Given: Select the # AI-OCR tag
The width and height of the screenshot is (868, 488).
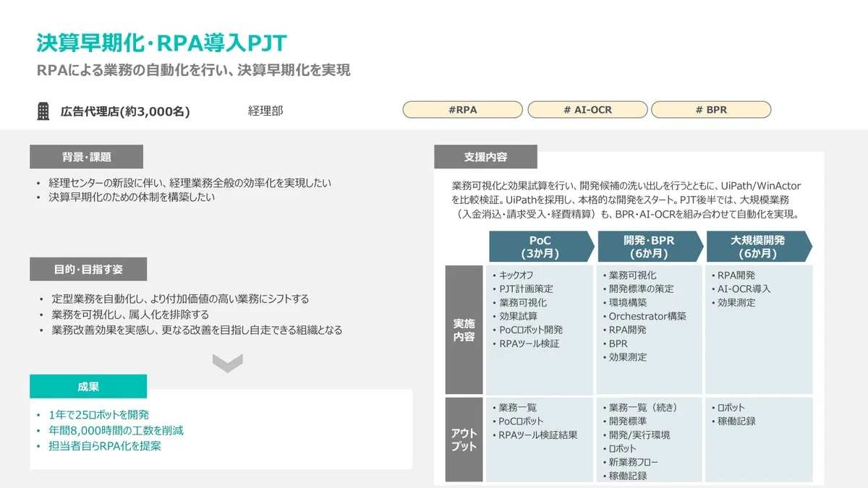Looking at the screenshot, I should [x=587, y=110].
